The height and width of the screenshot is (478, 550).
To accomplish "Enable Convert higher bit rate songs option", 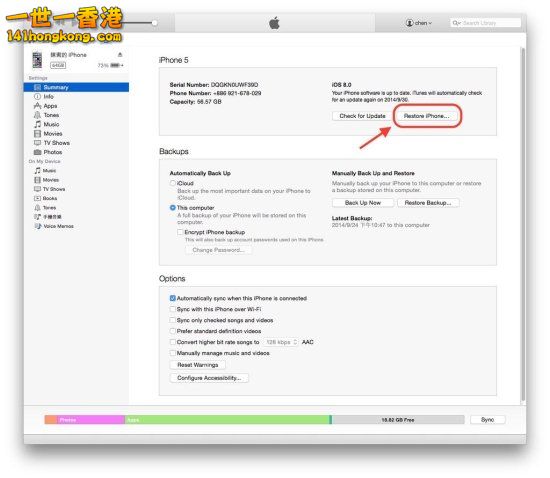I will pyautogui.click(x=173, y=342).
